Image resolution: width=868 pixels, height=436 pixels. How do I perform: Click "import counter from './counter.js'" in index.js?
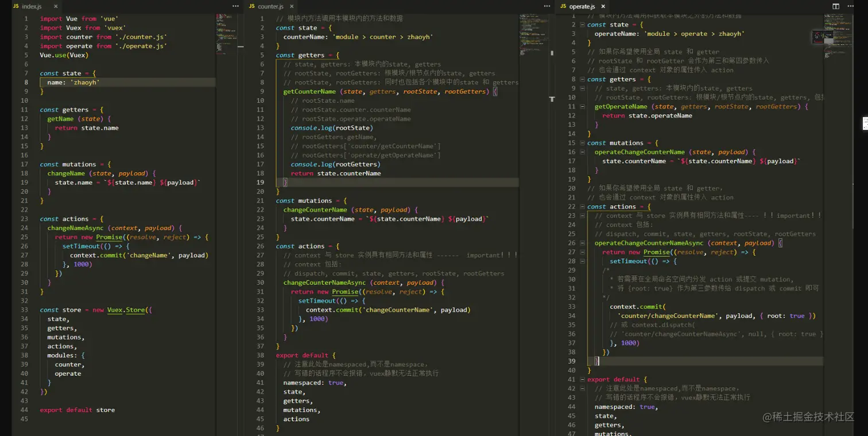[103, 37]
